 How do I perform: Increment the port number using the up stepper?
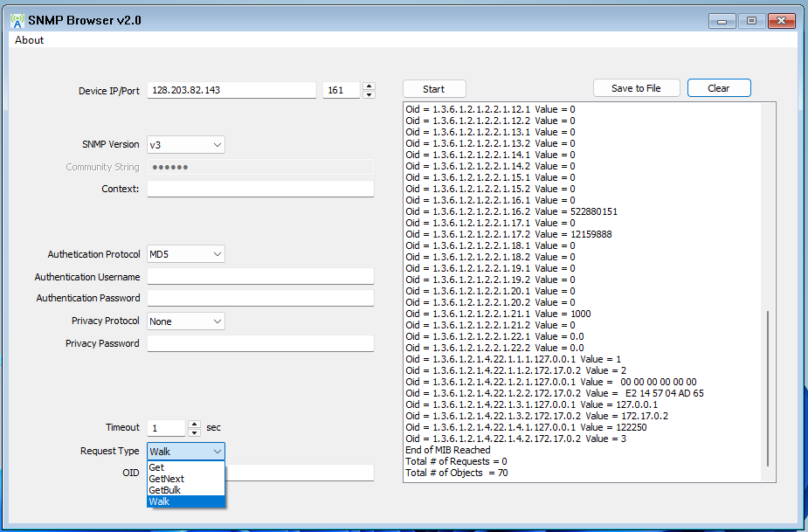[x=369, y=85]
